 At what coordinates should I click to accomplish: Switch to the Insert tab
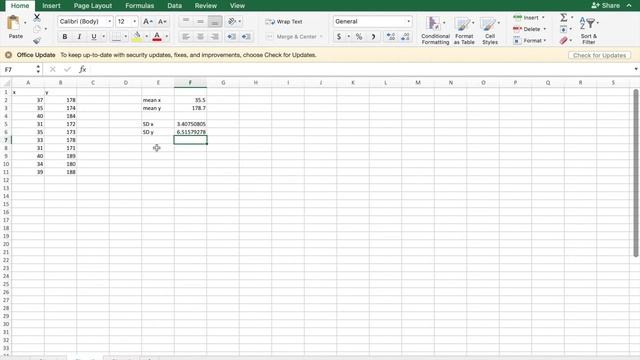(x=51, y=6)
